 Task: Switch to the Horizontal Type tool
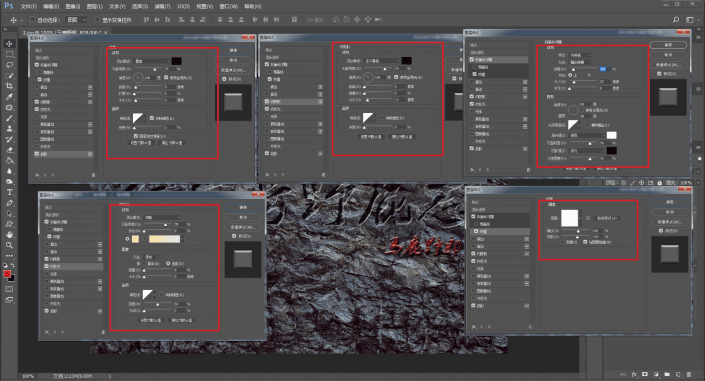pyautogui.click(x=9, y=192)
